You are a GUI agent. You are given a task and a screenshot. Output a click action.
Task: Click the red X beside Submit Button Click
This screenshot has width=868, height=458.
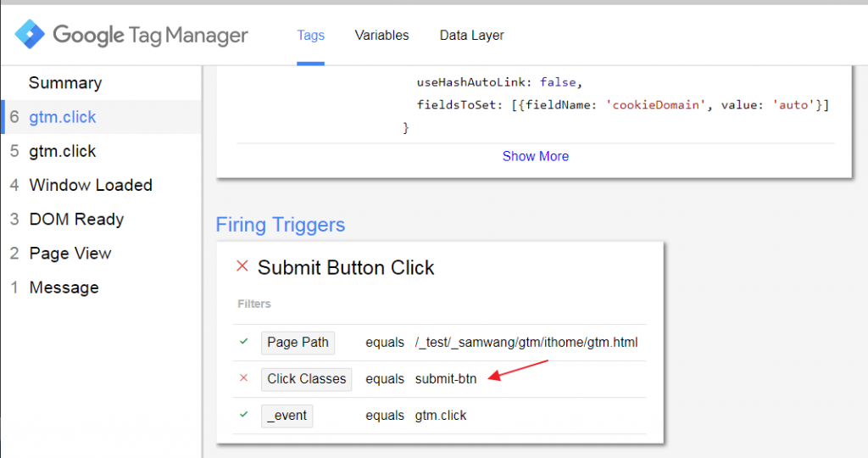(x=242, y=265)
